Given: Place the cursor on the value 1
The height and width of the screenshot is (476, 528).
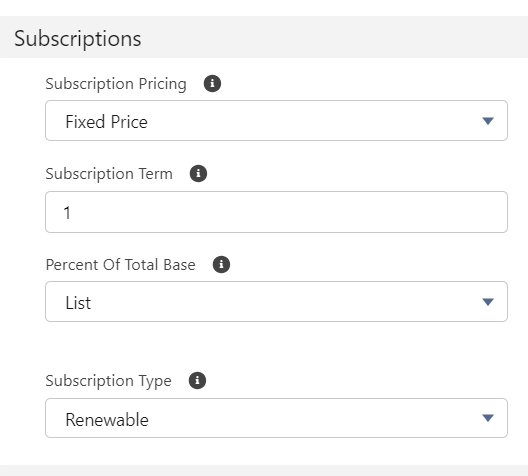Looking at the screenshot, I should click(x=67, y=213).
